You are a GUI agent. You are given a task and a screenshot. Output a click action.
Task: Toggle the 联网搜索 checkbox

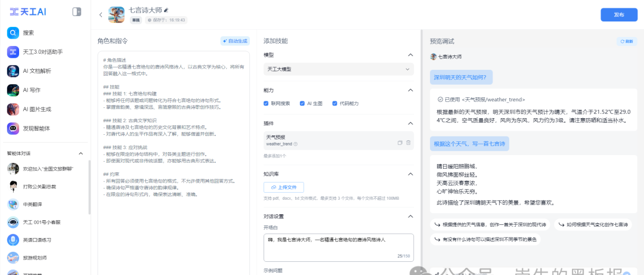pos(266,103)
